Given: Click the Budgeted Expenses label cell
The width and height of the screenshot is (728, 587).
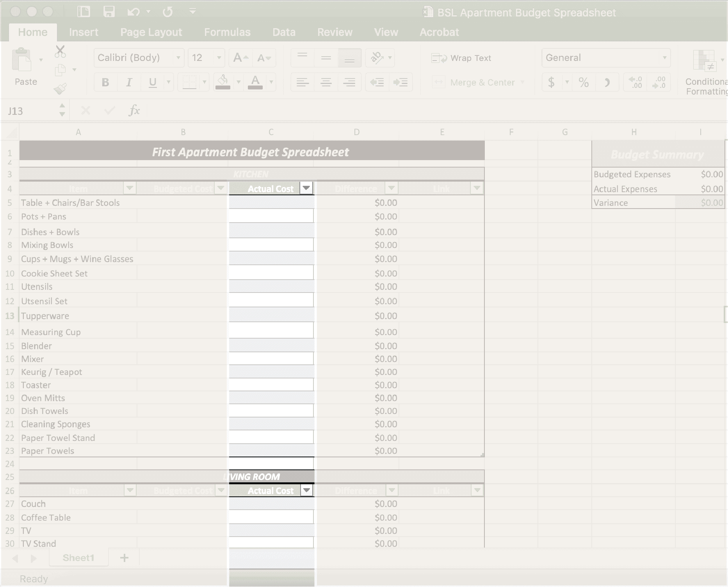Looking at the screenshot, I should click(633, 174).
